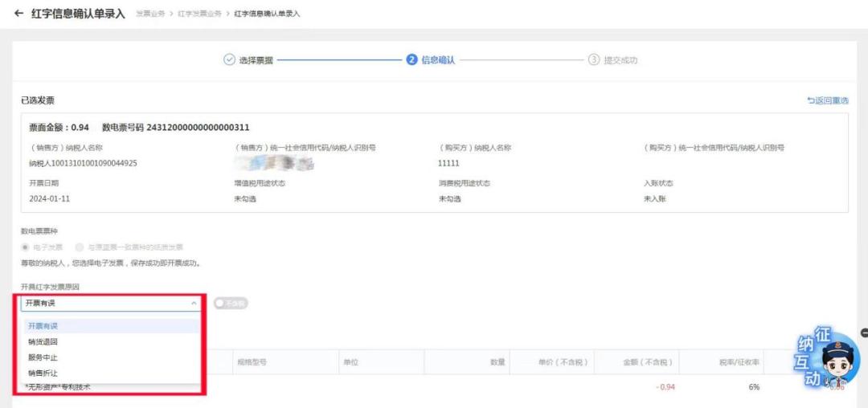Click the step 2 信息确认 circle icon
The height and width of the screenshot is (408, 868).
[x=411, y=59]
